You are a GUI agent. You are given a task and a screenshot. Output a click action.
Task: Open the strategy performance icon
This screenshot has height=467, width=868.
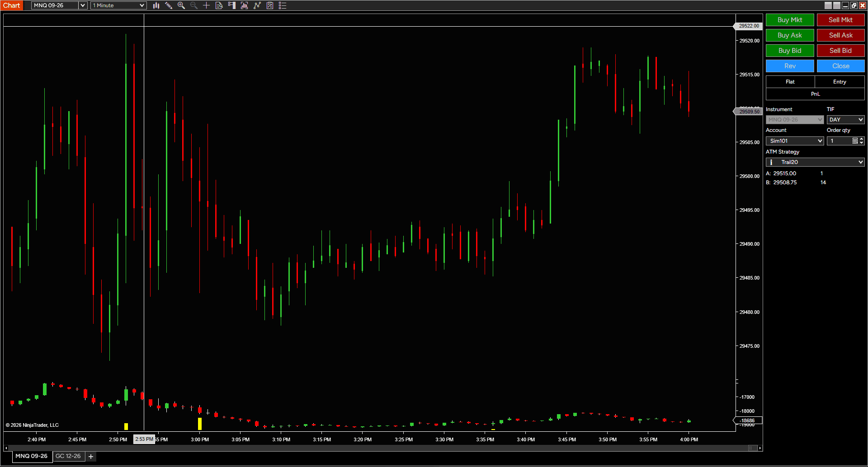270,5
